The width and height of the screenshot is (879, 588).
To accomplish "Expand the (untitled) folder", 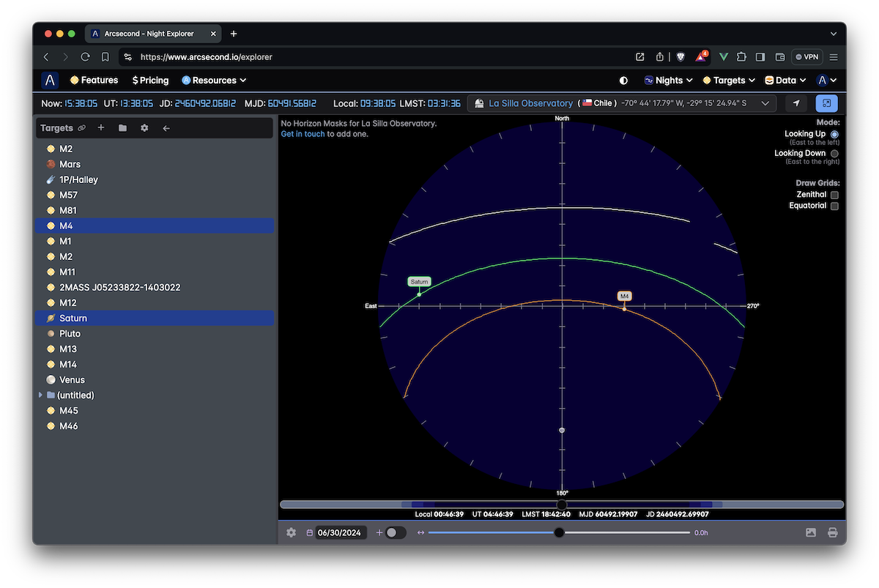I will [40, 395].
